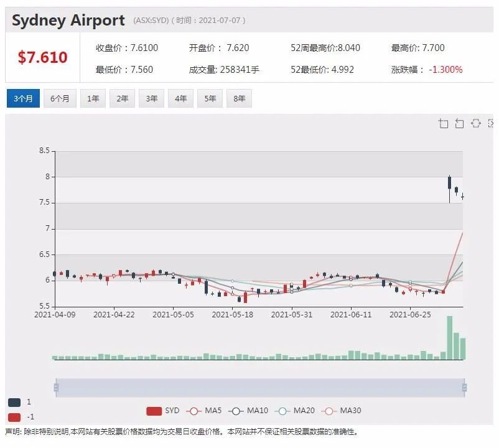Image resolution: width=499 pixels, height=448 pixels.
Task: Click the 声明 disclaimer text
Action: click(182, 432)
